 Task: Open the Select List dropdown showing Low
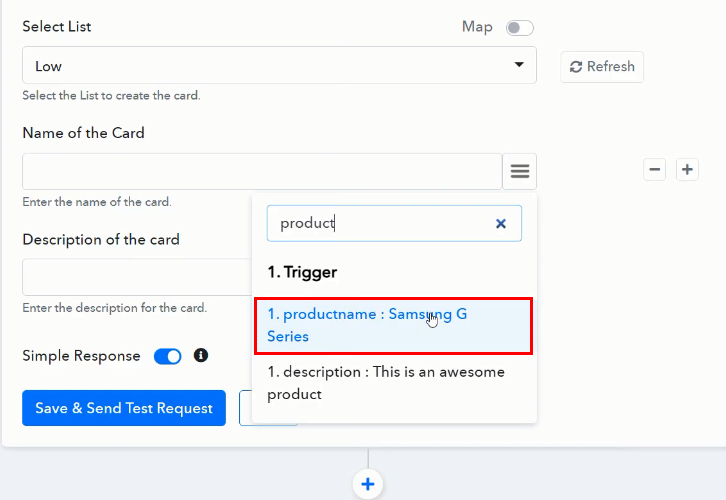point(270,66)
